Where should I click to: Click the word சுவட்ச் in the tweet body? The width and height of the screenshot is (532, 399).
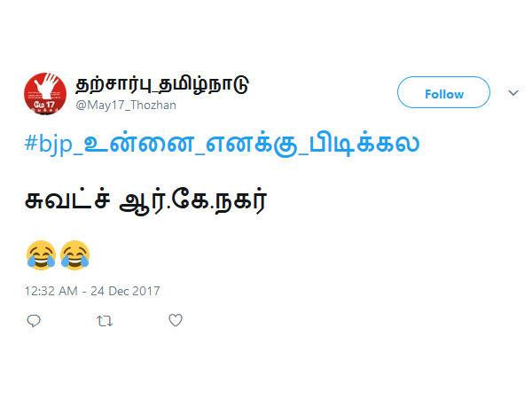[67, 199]
